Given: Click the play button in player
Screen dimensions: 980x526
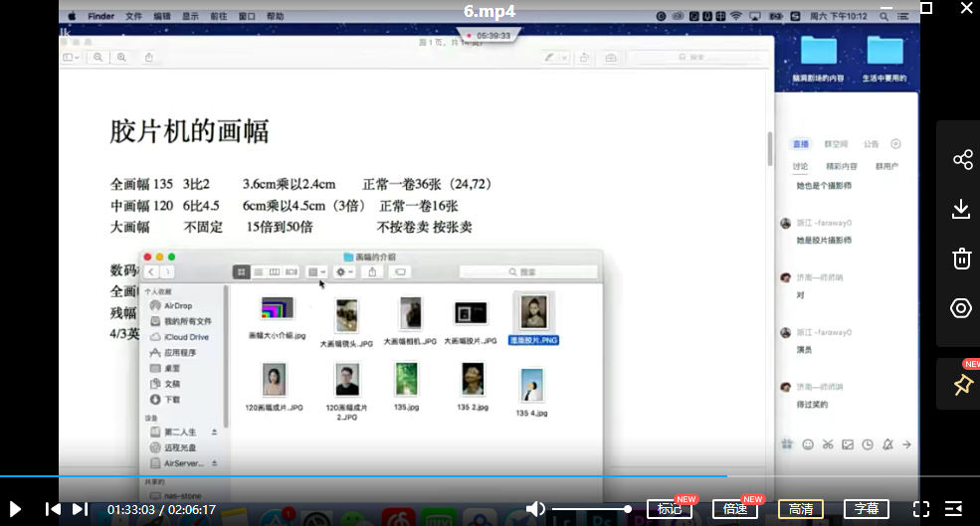Looking at the screenshot, I should pos(15,509).
